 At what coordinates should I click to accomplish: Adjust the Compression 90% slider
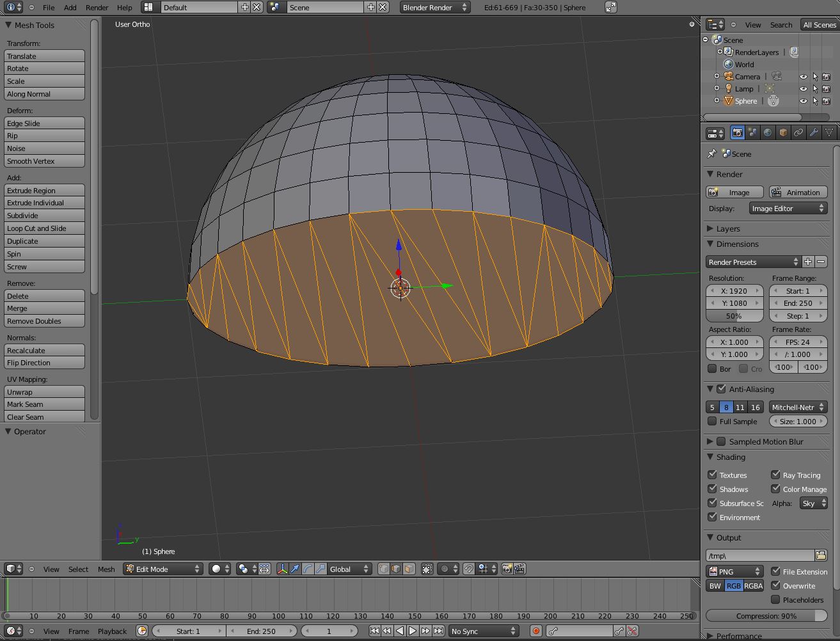[766, 615]
